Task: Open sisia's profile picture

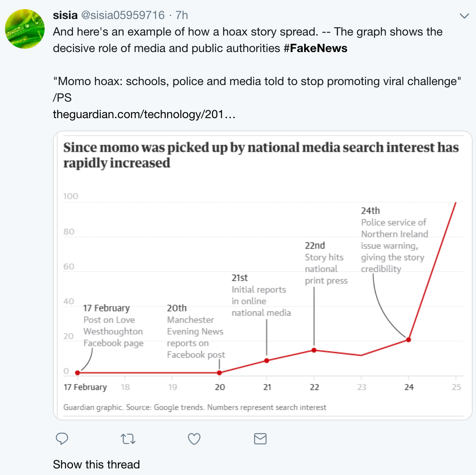Action: tap(24, 29)
